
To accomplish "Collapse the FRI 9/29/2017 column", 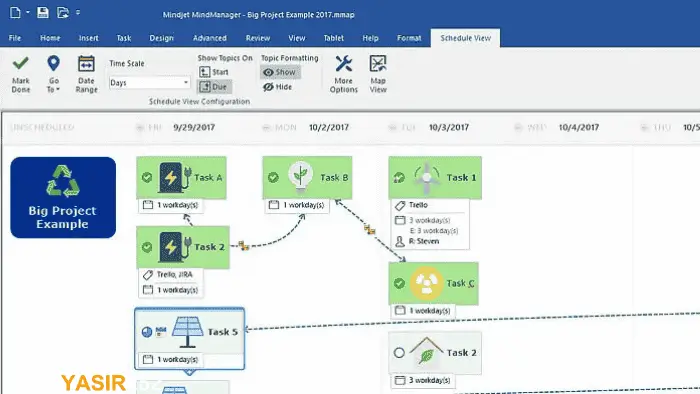I will (x=140, y=128).
